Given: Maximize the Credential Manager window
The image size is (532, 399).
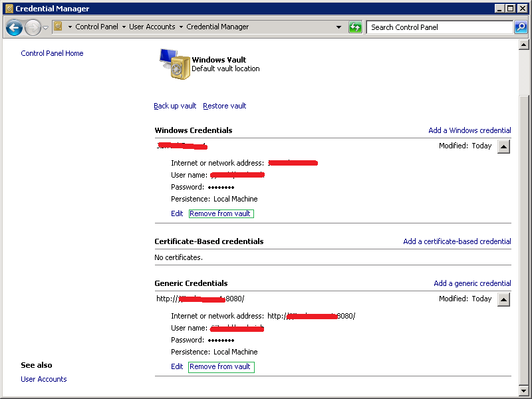Looking at the screenshot, I should point(510,9).
